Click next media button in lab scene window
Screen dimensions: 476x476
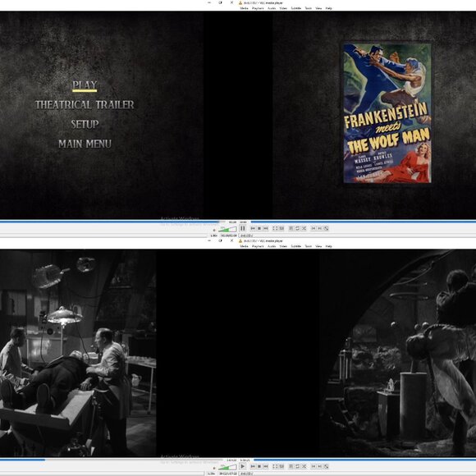point(266,466)
